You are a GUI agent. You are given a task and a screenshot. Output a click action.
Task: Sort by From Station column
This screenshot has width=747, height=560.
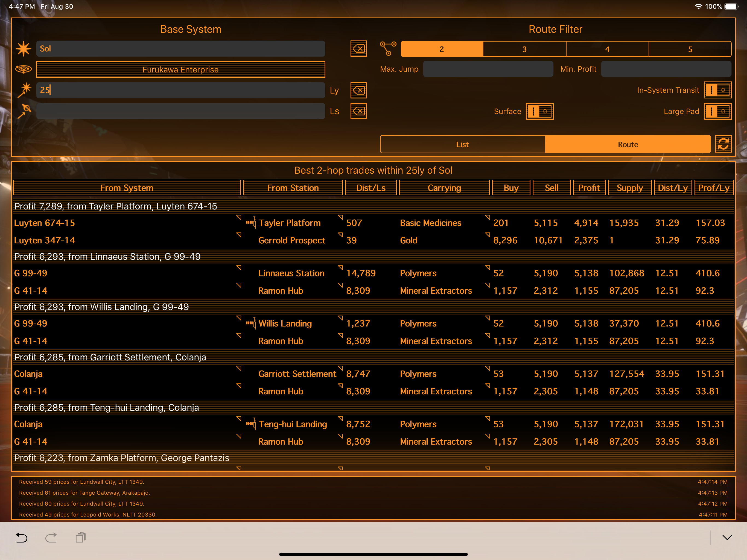click(293, 188)
